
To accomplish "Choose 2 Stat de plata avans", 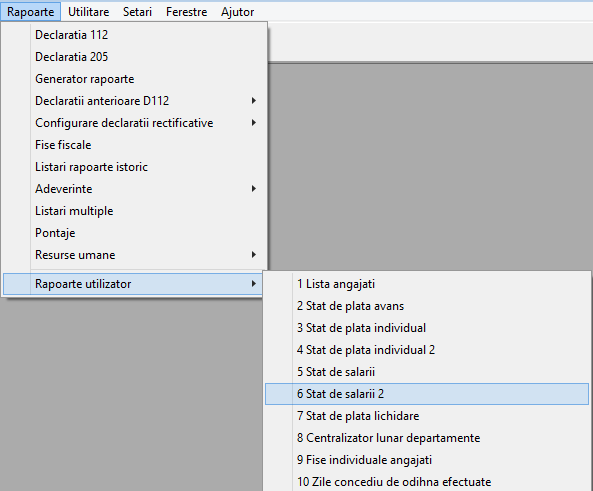I will pos(427,306).
